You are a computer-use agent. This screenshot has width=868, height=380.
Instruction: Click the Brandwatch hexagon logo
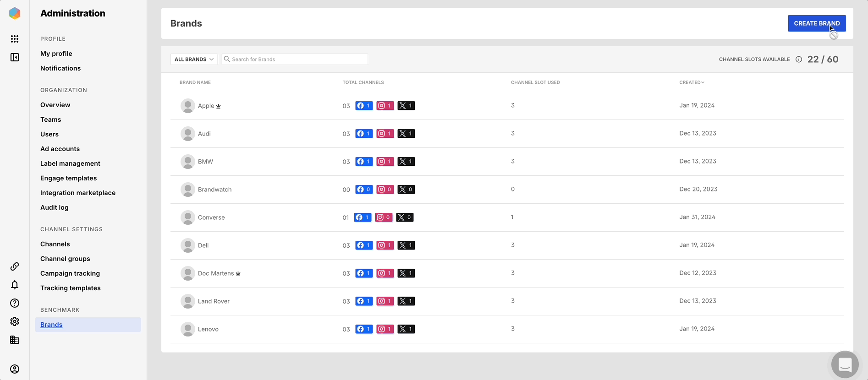point(15,13)
